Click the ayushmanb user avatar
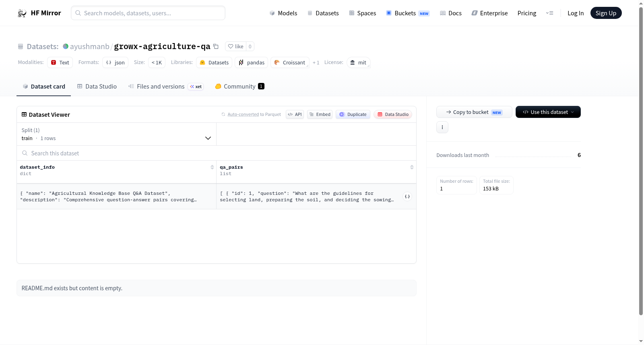The image size is (644, 345). tap(66, 46)
